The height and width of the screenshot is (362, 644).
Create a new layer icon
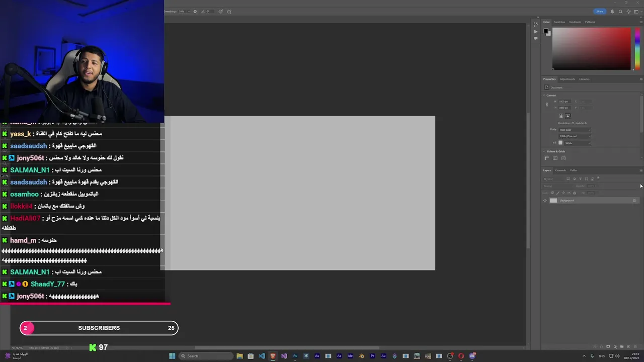[x=629, y=346]
